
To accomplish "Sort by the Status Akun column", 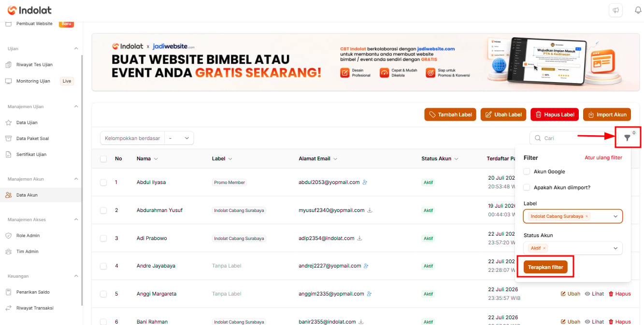I will (x=440, y=158).
